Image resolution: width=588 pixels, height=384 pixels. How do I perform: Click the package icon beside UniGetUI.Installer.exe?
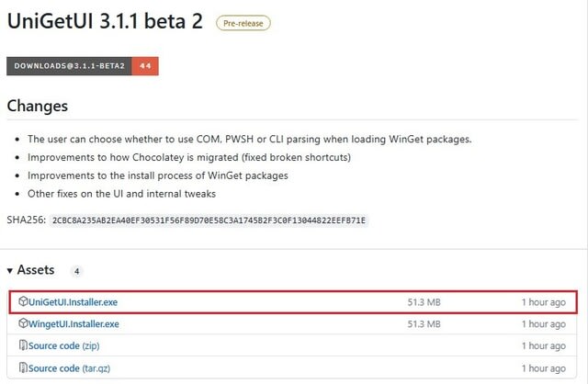click(x=23, y=301)
